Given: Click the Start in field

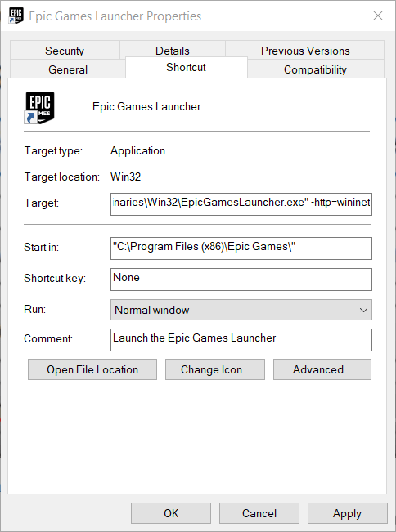Looking at the screenshot, I should tap(241, 248).
